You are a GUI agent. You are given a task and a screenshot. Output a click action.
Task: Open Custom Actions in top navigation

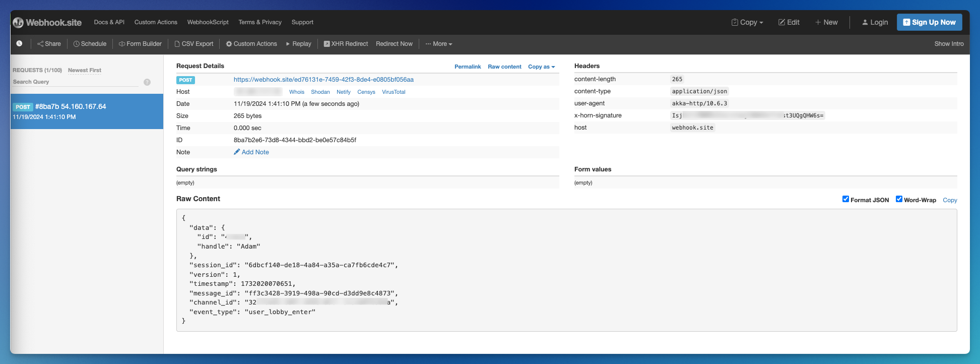point(156,22)
